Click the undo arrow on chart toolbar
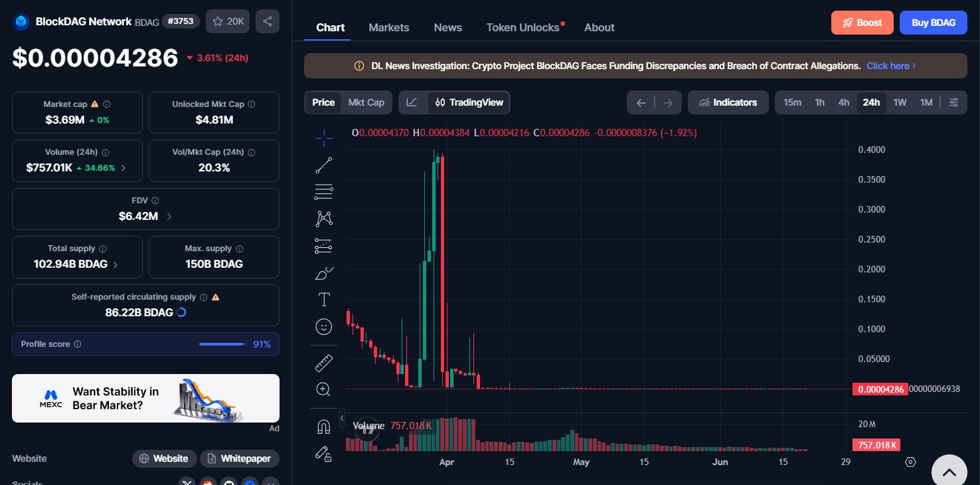 click(x=641, y=102)
